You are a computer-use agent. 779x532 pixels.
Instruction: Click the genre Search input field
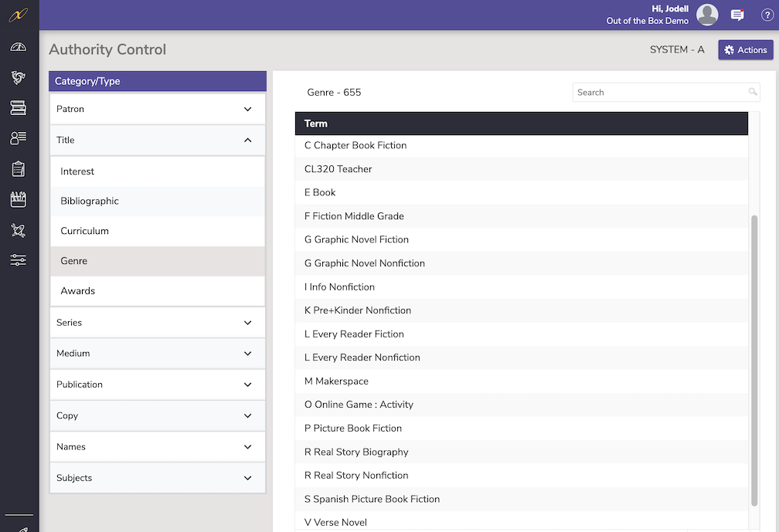tap(661, 93)
